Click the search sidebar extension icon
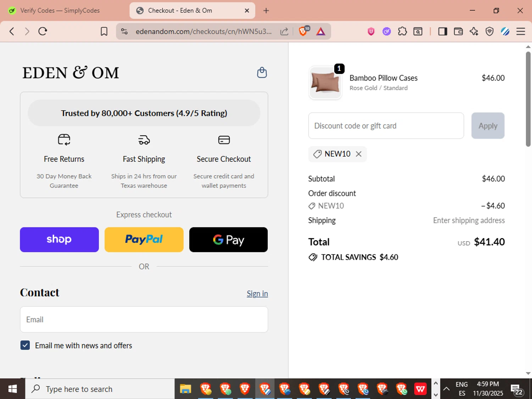This screenshot has width=532, height=399. point(418,31)
